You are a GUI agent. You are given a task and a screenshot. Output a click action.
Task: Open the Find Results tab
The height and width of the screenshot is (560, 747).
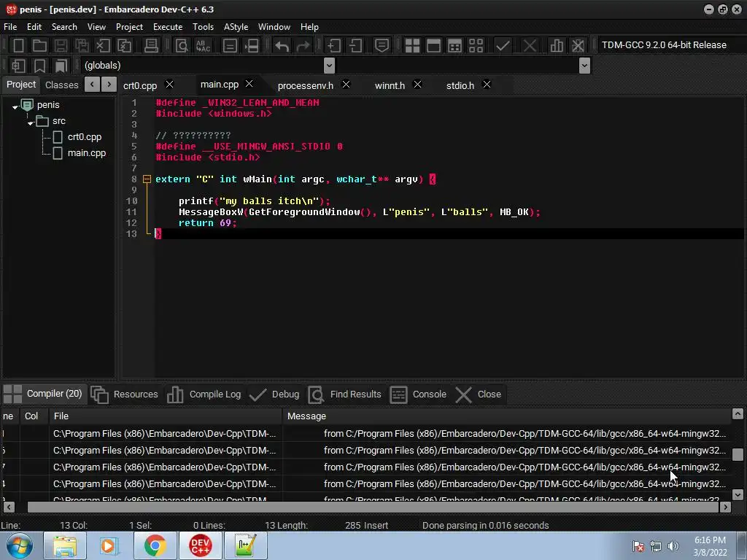pyautogui.click(x=345, y=394)
